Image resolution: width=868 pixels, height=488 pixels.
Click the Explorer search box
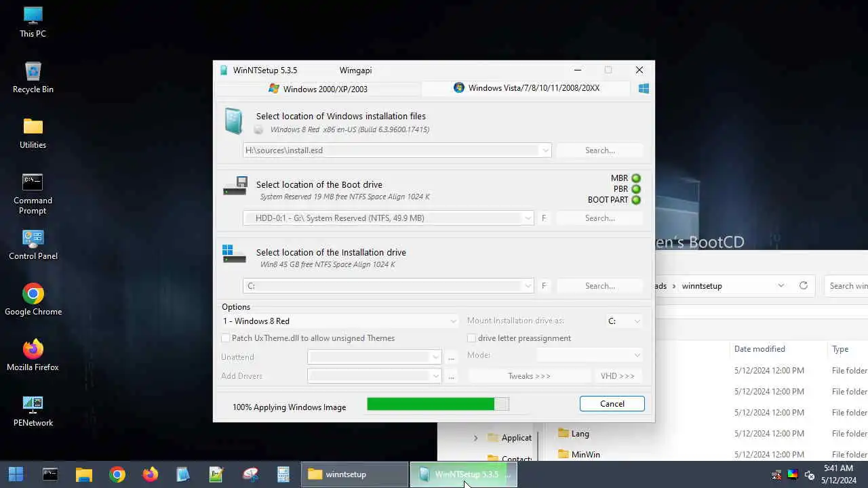point(846,285)
